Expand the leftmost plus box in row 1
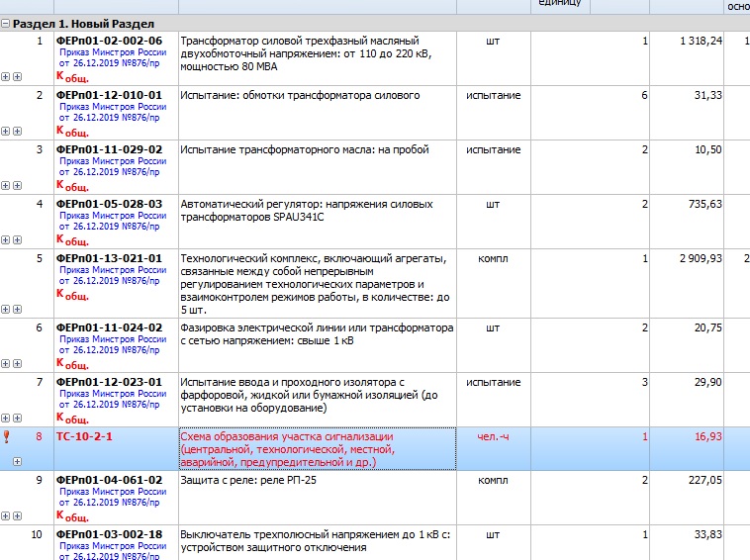 [5, 76]
